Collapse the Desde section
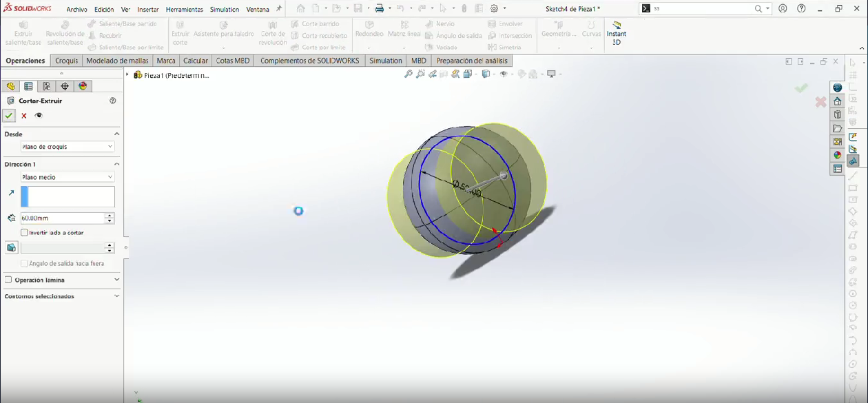The height and width of the screenshot is (403, 868). 116,134
